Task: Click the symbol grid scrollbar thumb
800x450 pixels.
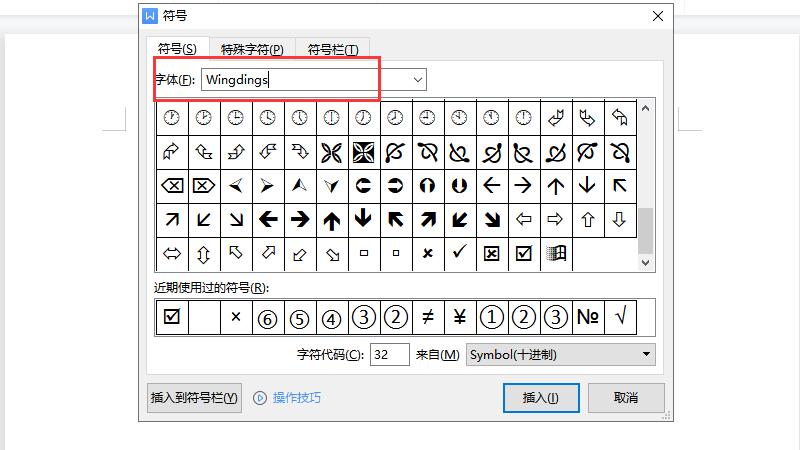Action: [x=645, y=230]
